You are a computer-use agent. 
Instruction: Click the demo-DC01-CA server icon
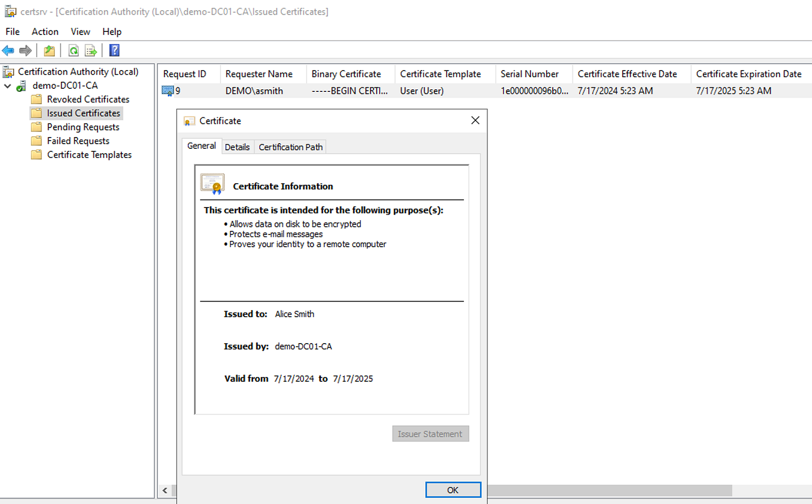point(21,86)
